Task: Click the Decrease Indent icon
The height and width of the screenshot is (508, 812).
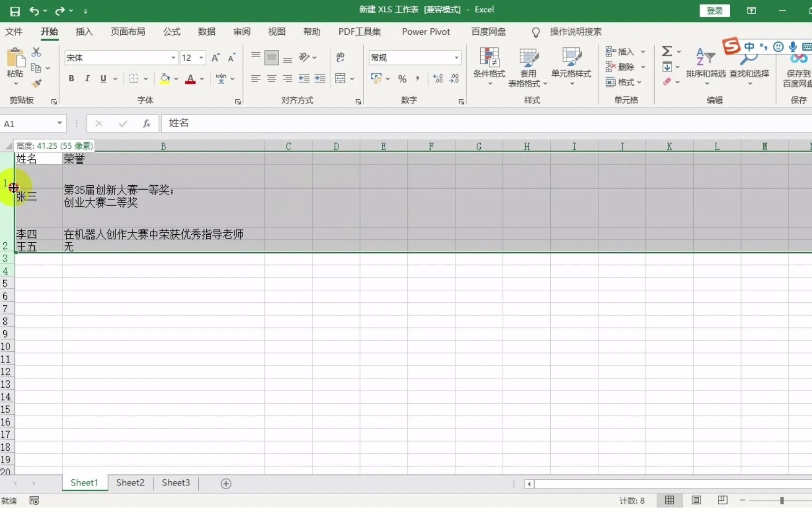Action: (x=304, y=79)
